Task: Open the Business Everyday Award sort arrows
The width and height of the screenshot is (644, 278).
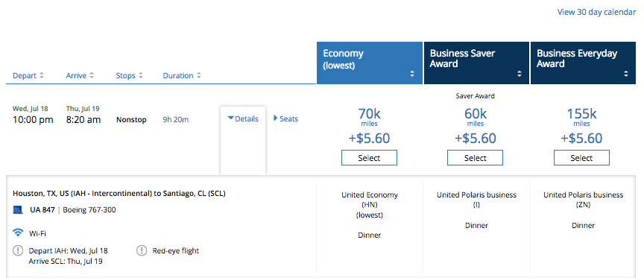Action: click(626, 74)
